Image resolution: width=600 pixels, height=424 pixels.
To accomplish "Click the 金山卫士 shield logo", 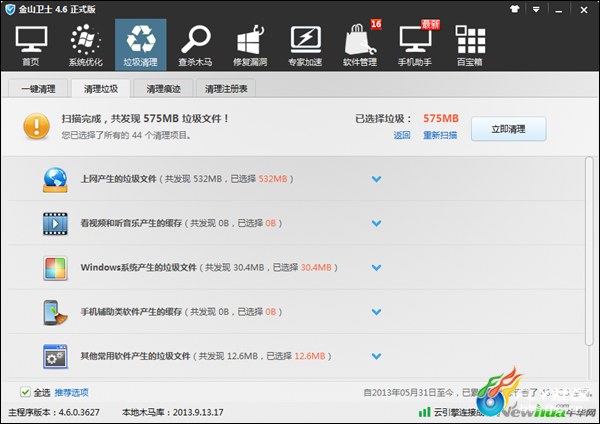I will [10, 9].
